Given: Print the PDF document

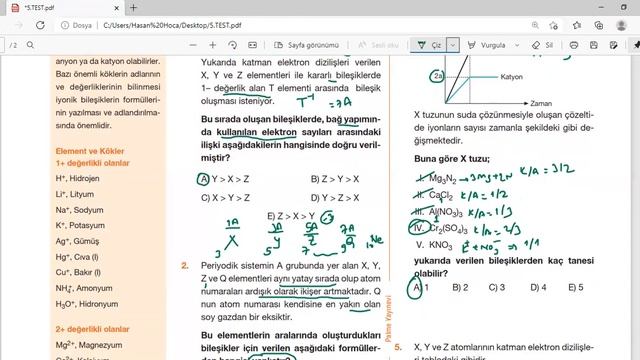Looking at the screenshot, I should pos(574,45).
